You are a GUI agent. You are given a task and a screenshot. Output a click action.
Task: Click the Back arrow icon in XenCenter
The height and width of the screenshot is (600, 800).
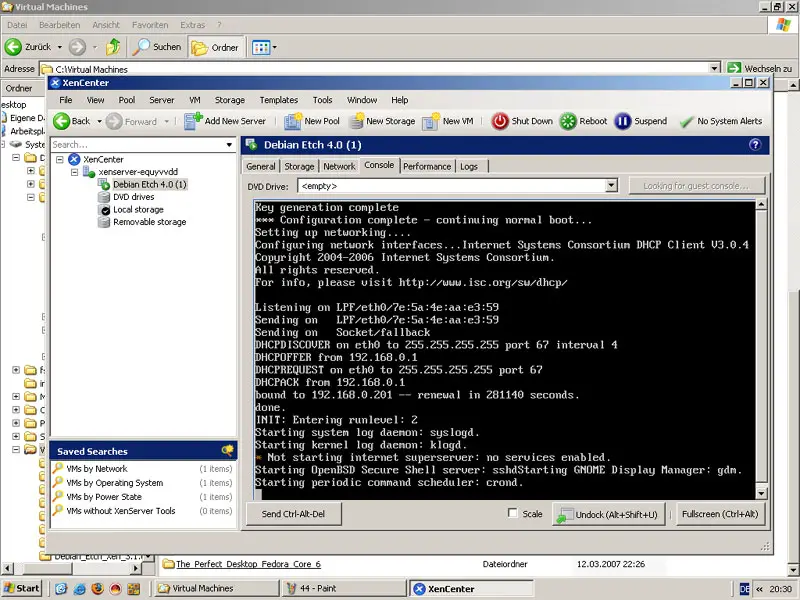coord(61,121)
